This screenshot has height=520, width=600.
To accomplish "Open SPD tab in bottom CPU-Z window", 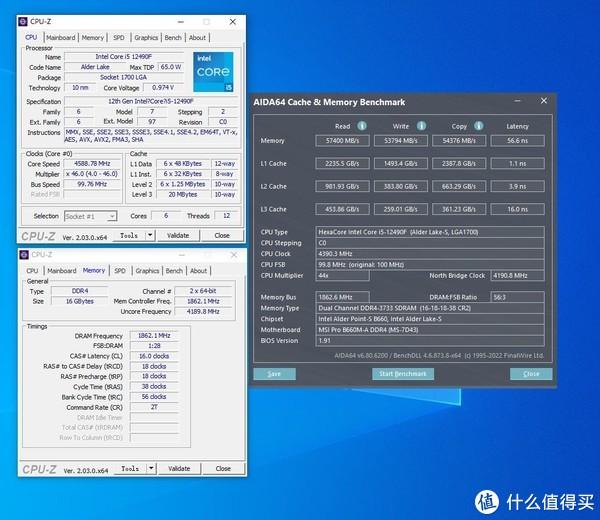I will (120, 271).
